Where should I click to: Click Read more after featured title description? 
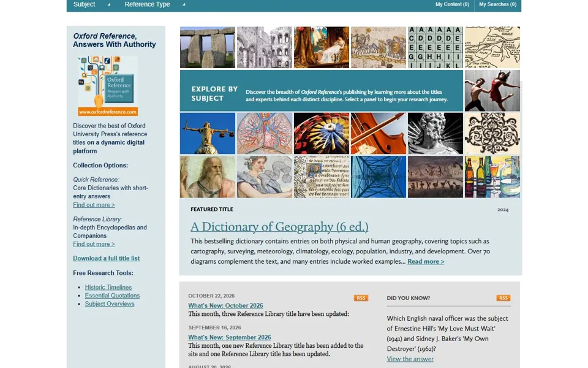coord(426,261)
